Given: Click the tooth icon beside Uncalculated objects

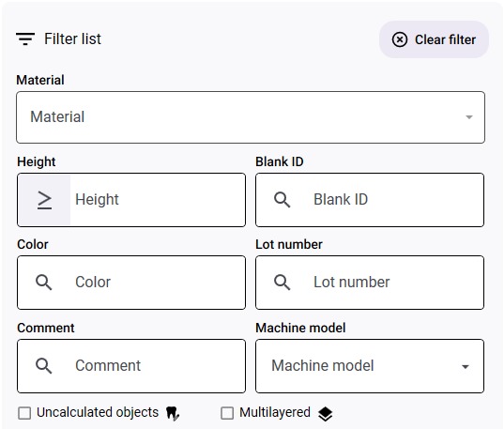Looking at the screenshot, I should pos(173,413).
